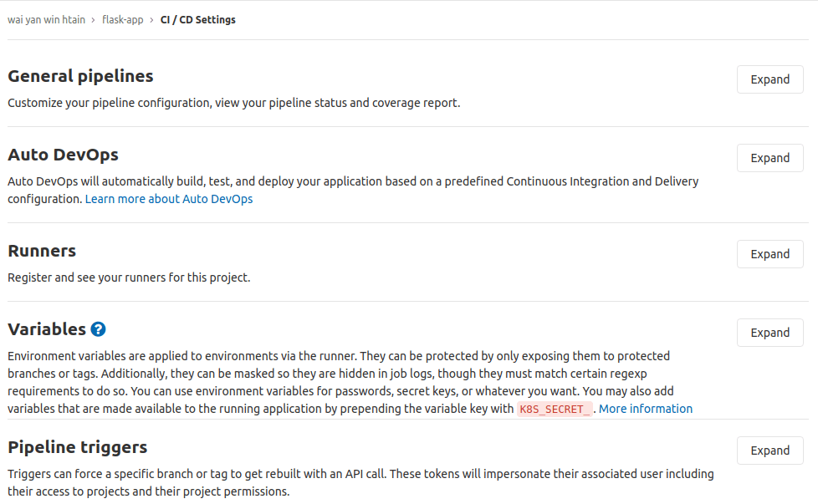Click the General pipelines section heading
The height and width of the screenshot is (504, 818).
pos(80,76)
